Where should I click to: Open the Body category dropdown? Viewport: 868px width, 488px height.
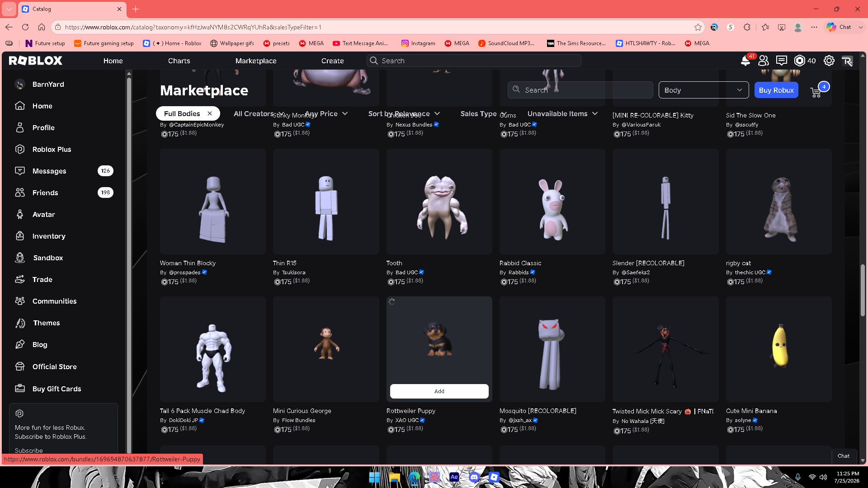[703, 90]
